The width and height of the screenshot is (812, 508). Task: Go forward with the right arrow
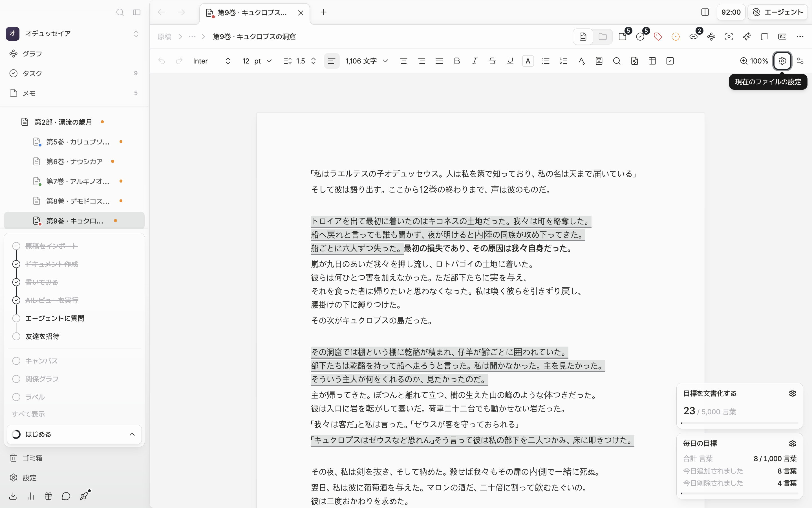[x=181, y=12]
